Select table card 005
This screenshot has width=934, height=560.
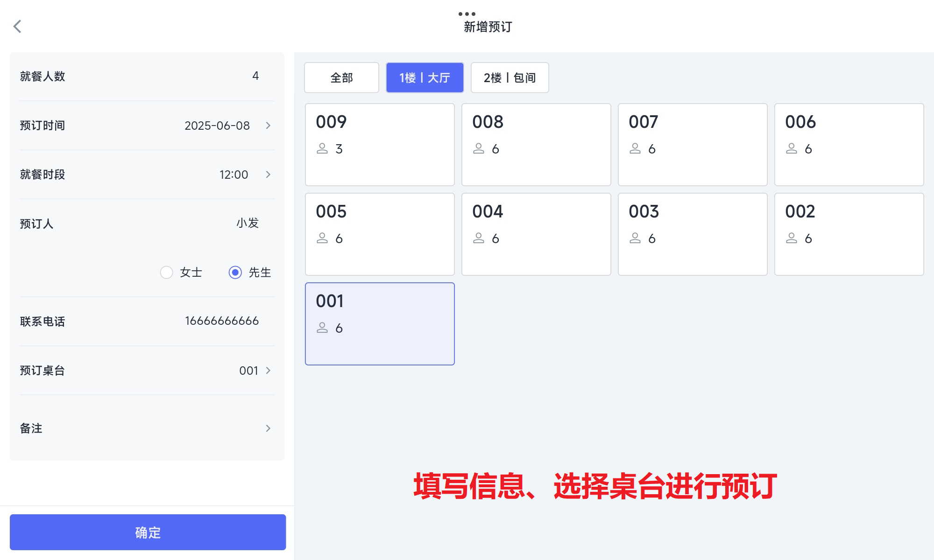click(x=380, y=234)
